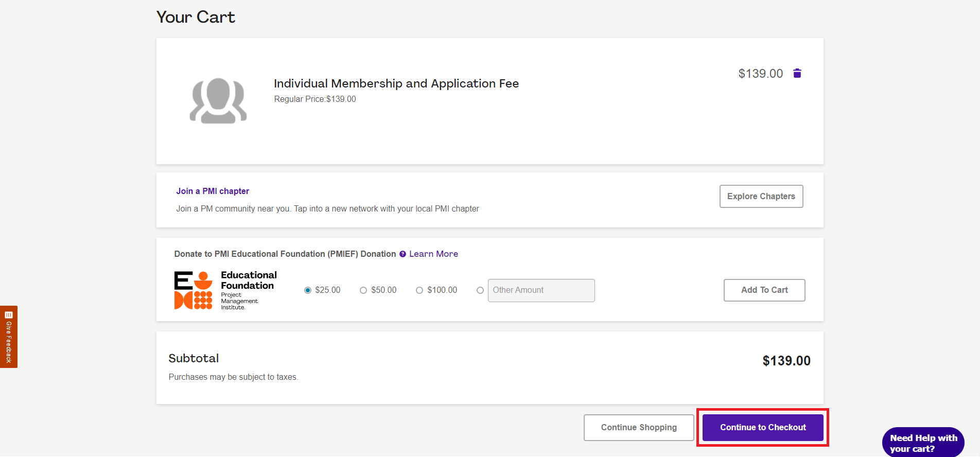
Task: Click the Your Cart heading
Action: [x=196, y=17]
